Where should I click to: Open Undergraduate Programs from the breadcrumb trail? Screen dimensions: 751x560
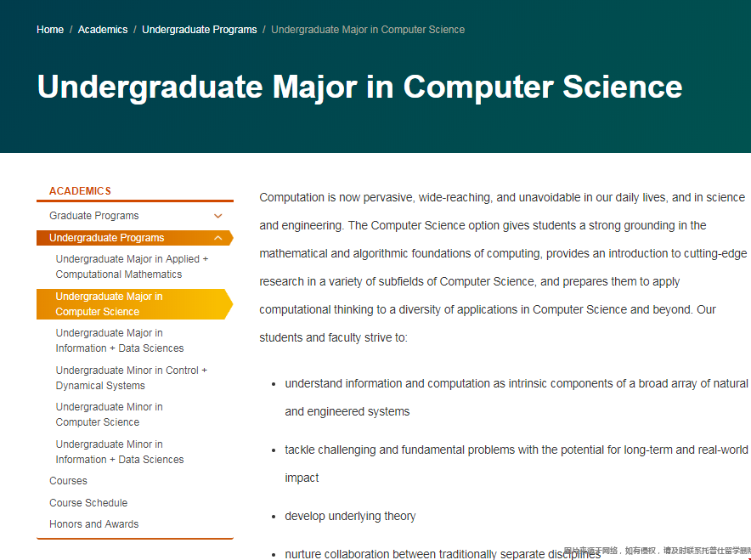199,29
